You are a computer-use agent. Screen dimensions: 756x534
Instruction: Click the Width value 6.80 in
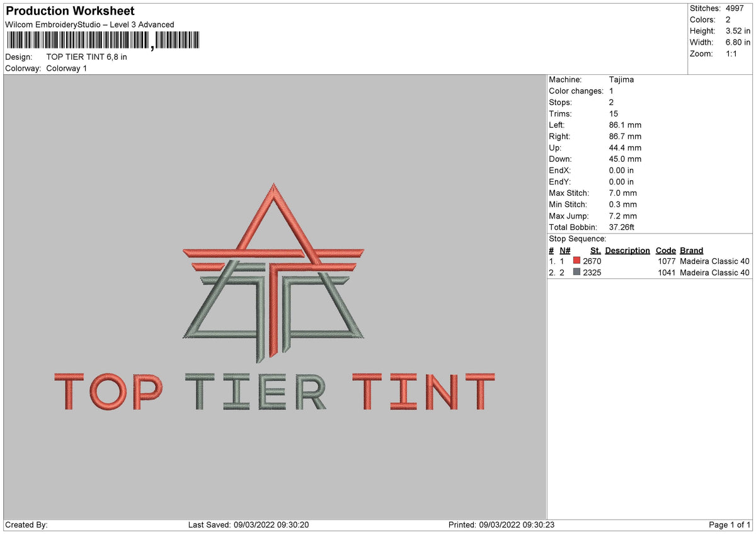[x=738, y=42]
